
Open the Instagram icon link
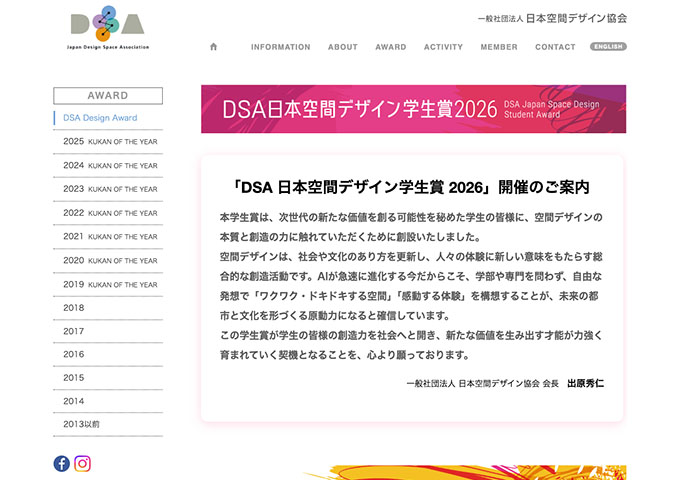[x=82, y=464]
